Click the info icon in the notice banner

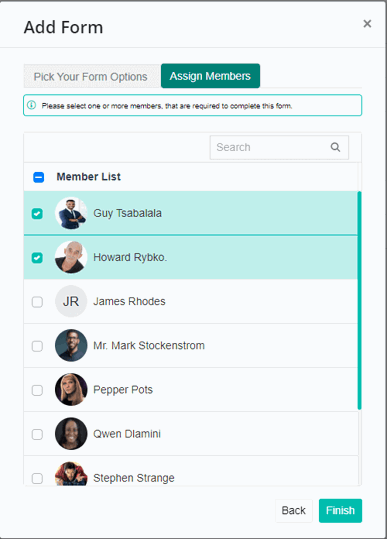(x=32, y=105)
